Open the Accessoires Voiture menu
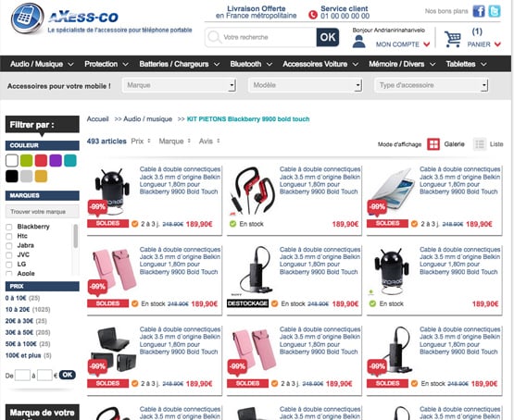This screenshot has height=420, width=514. [x=320, y=64]
